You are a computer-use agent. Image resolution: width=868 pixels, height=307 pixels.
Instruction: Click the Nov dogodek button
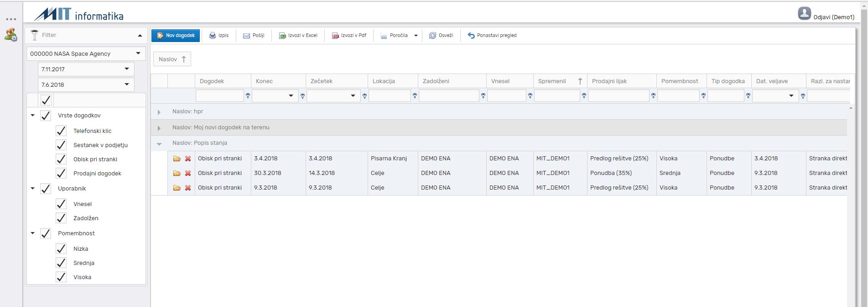176,35
